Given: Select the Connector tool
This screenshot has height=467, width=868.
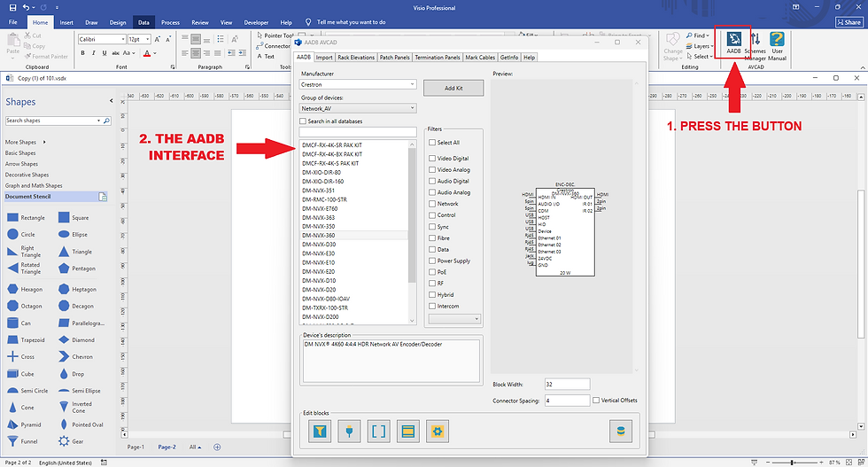Looking at the screenshot, I should click(274, 46).
